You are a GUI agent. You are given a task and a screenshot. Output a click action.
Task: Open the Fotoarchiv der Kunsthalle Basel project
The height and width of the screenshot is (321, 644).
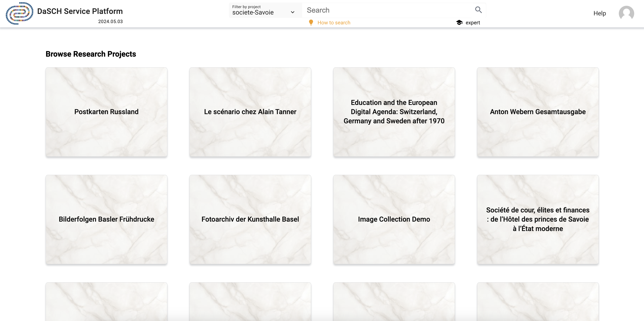250,219
